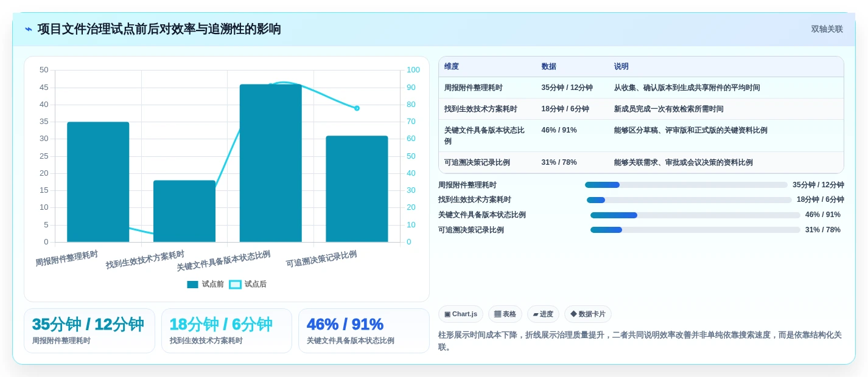Click description 新成员完成一次有效检索所需时间
The height and width of the screenshot is (377, 868).
point(669,109)
